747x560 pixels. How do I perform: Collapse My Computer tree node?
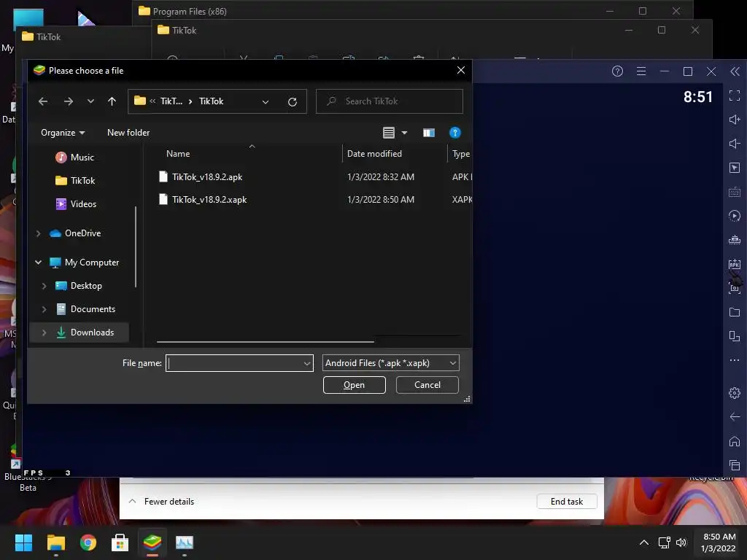39,262
